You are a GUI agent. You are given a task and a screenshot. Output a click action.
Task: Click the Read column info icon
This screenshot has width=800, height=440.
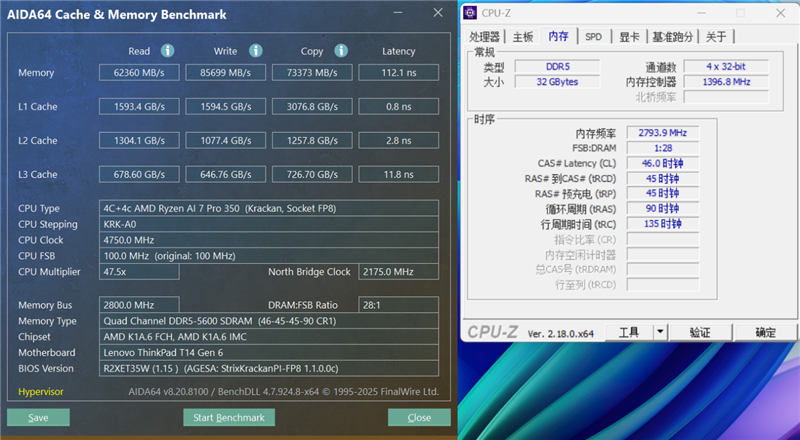coord(168,51)
